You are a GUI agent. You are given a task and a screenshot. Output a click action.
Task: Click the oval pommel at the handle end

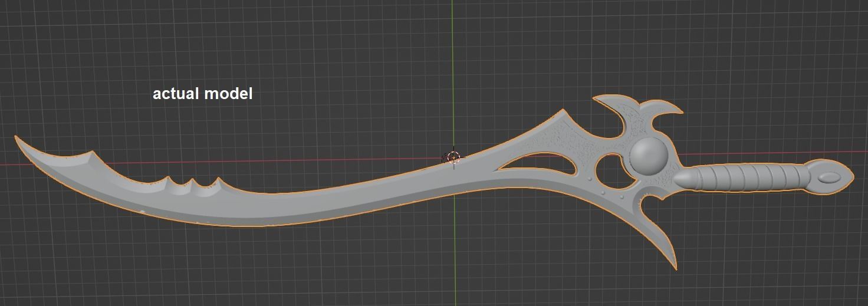pos(830,177)
